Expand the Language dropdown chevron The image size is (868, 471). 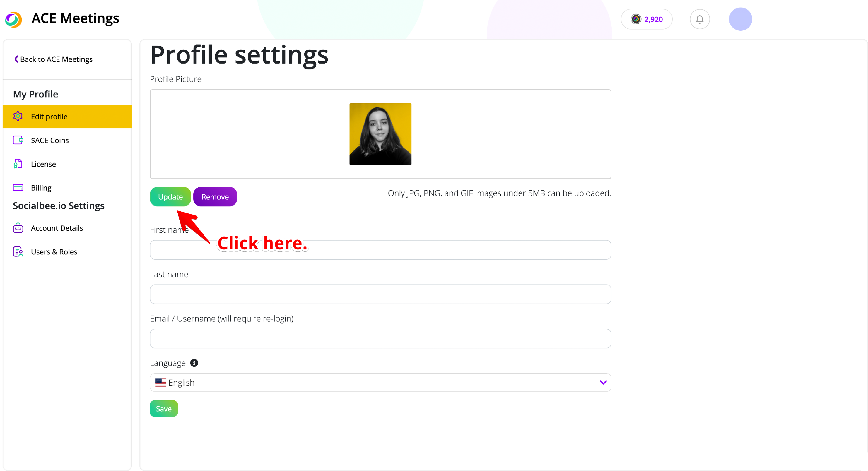coord(603,383)
